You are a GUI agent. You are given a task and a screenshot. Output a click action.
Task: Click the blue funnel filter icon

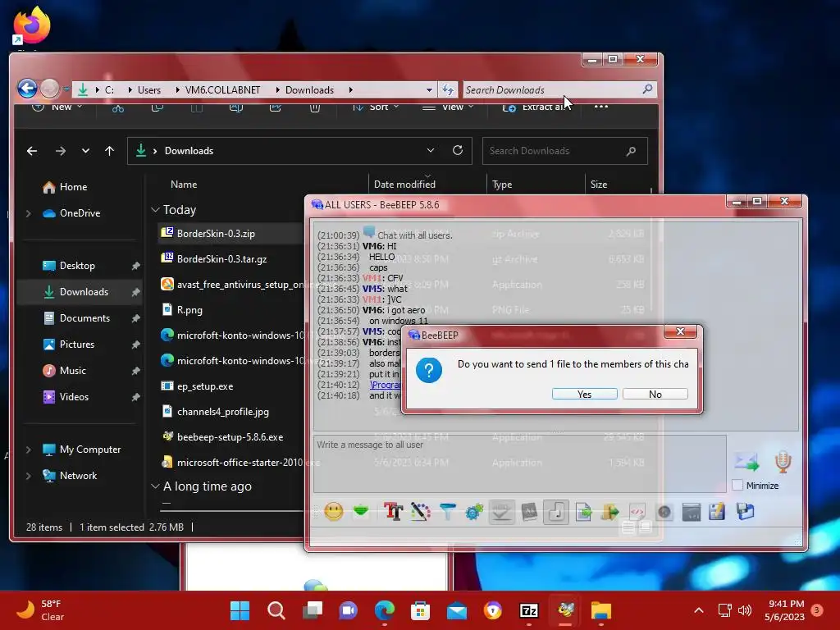point(447,512)
